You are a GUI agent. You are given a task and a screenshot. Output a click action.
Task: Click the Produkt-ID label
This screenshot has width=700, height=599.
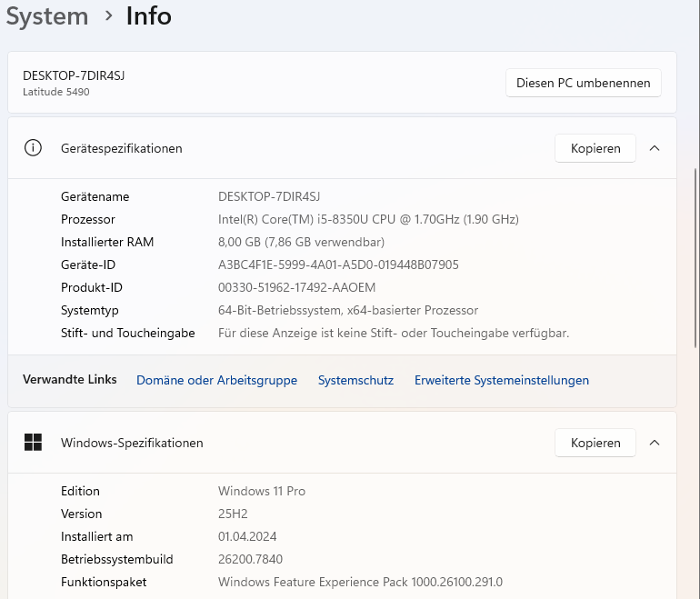click(x=92, y=287)
